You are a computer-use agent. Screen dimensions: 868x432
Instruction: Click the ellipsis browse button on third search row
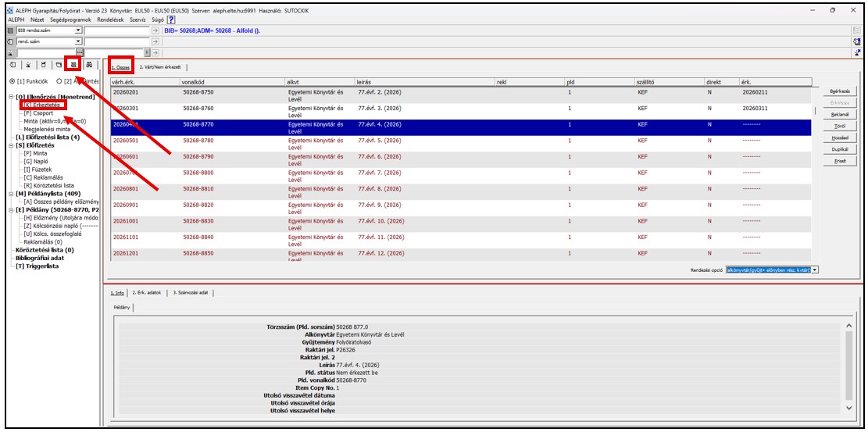(80, 52)
